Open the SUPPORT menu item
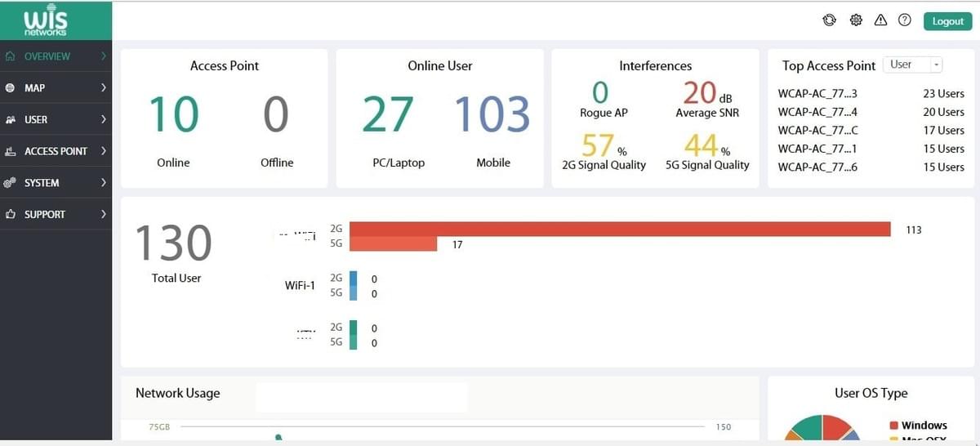Viewport: 980px width, 446px height. (56, 214)
